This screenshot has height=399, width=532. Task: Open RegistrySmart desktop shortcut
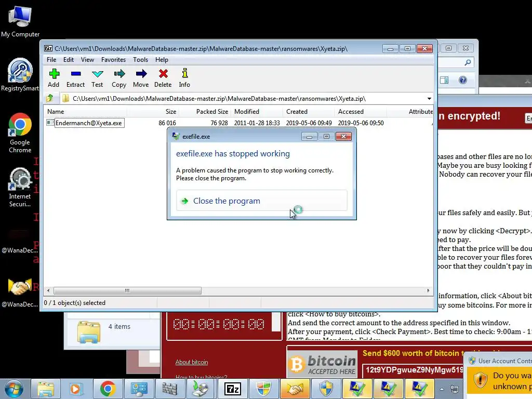coord(20,75)
